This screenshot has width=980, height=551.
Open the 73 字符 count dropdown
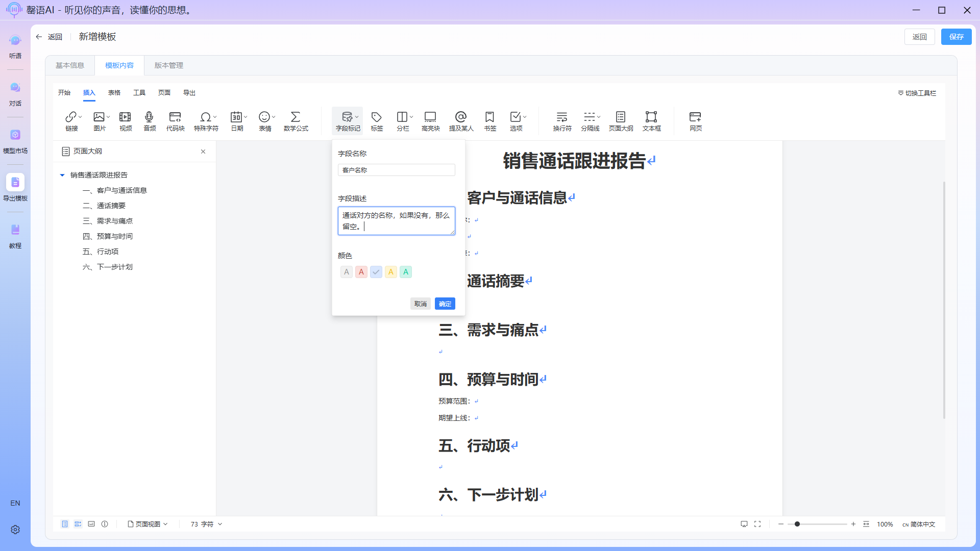pos(206,524)
